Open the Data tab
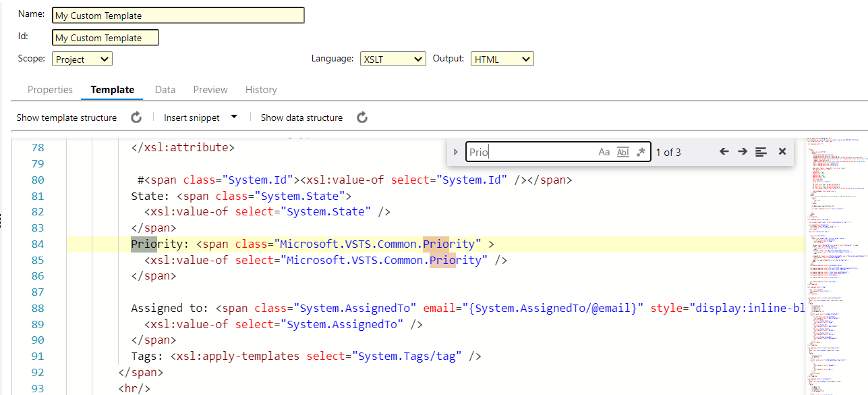 tap(165, 90)
